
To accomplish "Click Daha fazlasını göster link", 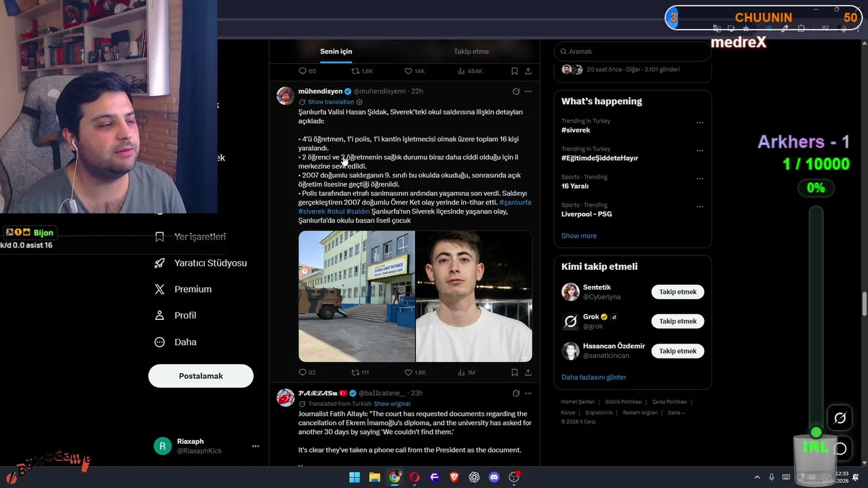I will [x=594, y=377].
